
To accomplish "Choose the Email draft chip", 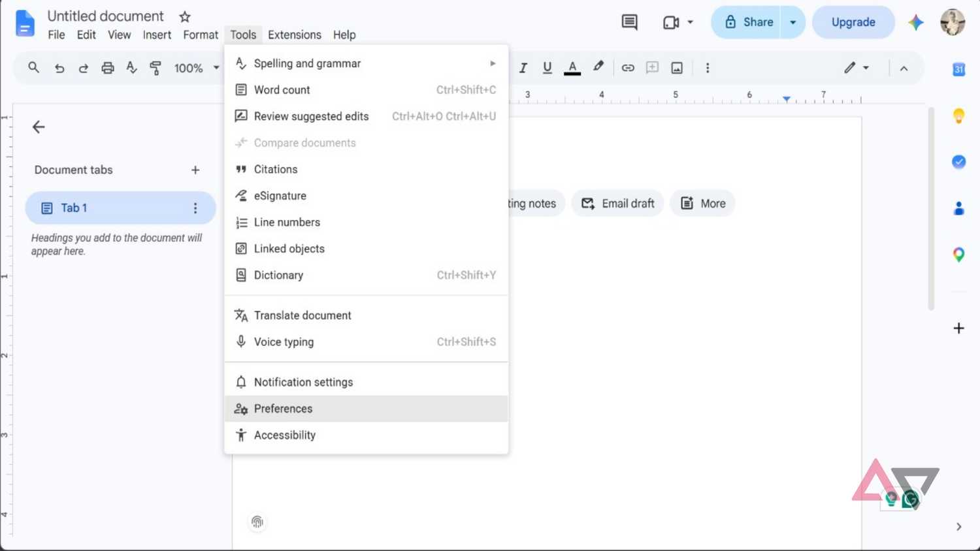I will tap(618, 204).
